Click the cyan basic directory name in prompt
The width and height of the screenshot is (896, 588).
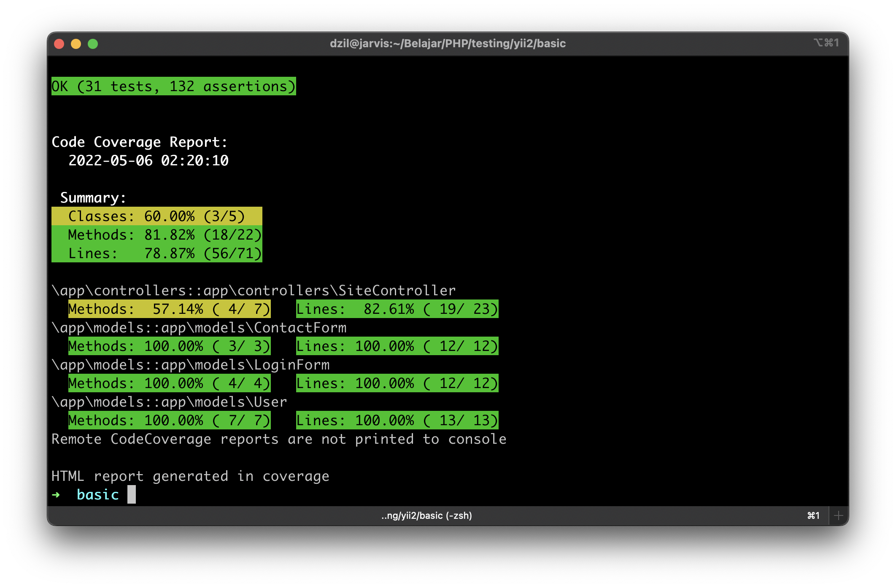[x=98, y=494]
